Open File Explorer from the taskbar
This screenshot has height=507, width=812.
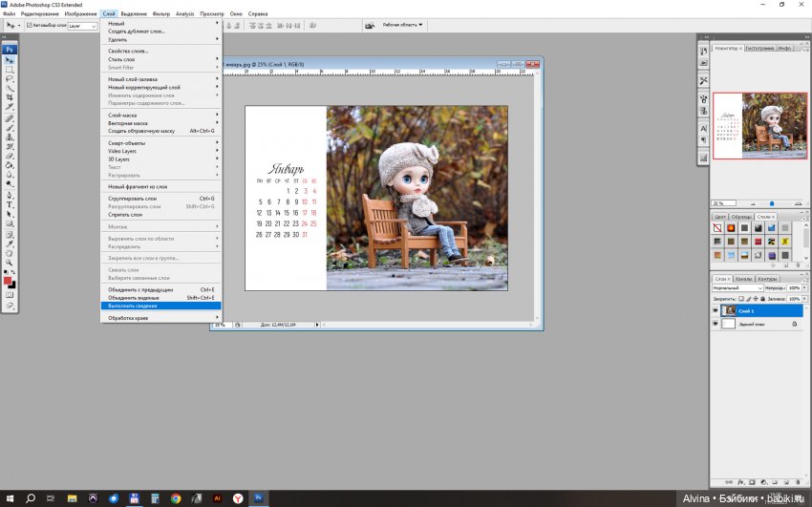click(x=73, y=497)
